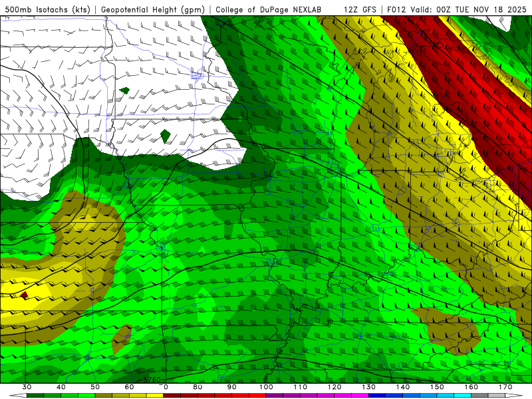The image size is (532, 399).
Task: Click the 'Valid: 00Z TUE NOV 18 2025' text
Action: (468, 9)
